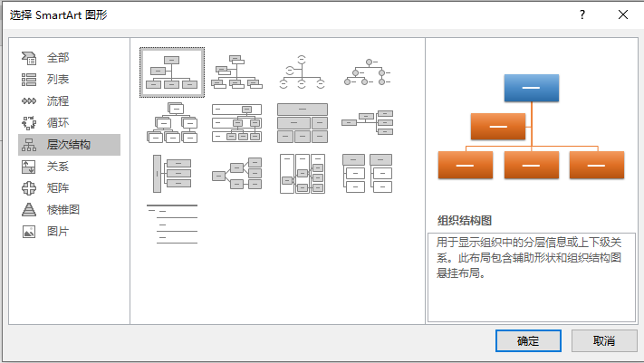
Task: Choose the 矩阵 category
Action: [x=69, y=188]
